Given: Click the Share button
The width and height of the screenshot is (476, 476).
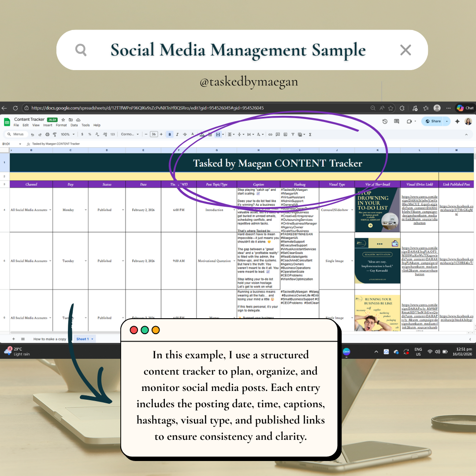Looking at the screenshot, I should pos(433,121).
